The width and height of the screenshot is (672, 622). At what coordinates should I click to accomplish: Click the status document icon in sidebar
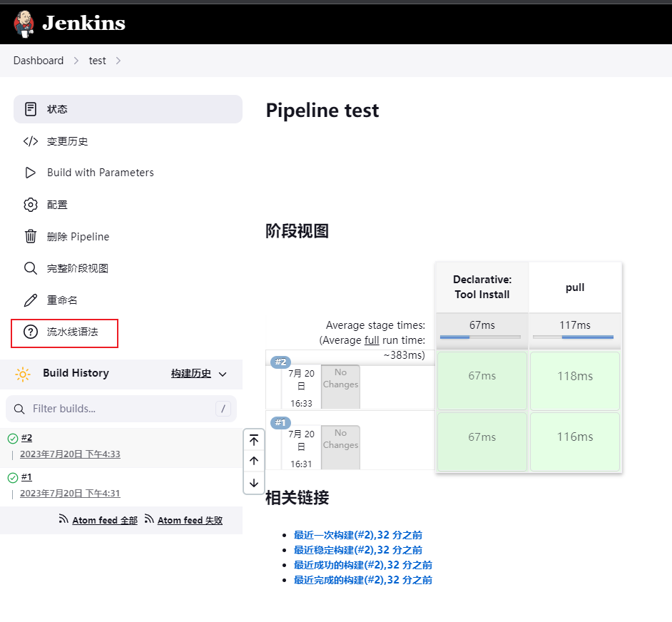coord(31,109)
